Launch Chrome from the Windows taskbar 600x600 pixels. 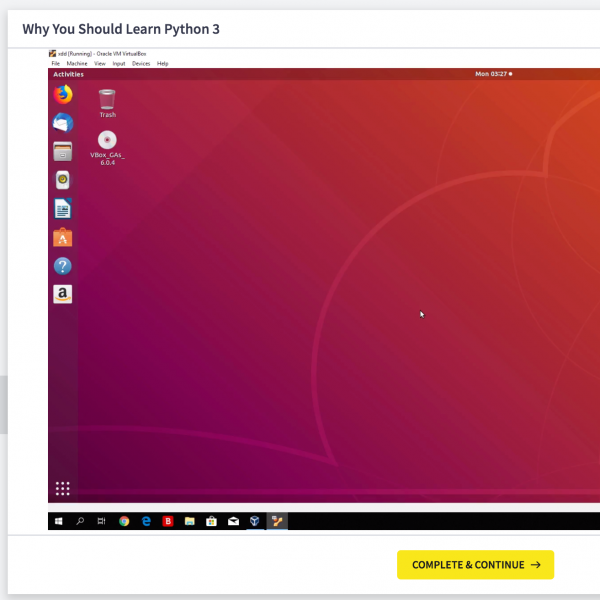[124, 521]
